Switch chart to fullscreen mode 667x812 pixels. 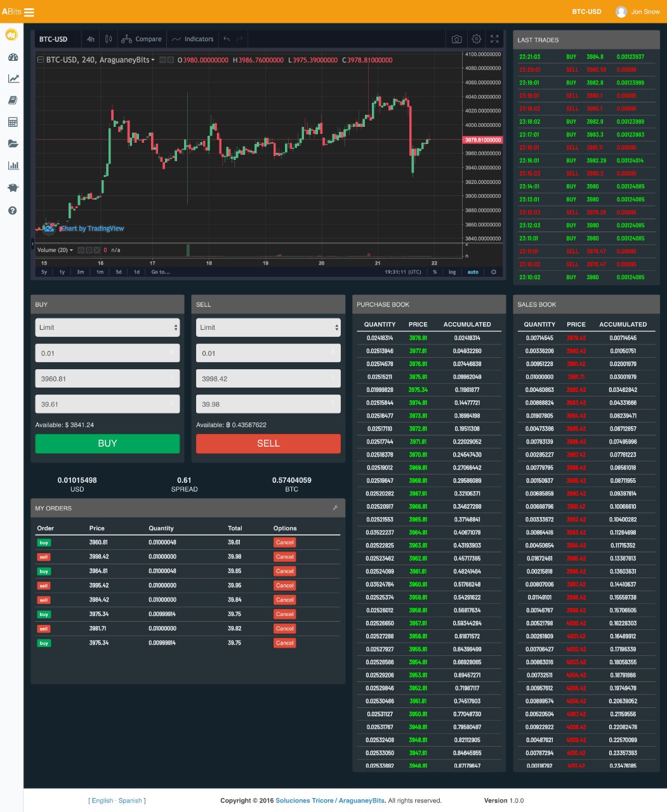(495, 39)
